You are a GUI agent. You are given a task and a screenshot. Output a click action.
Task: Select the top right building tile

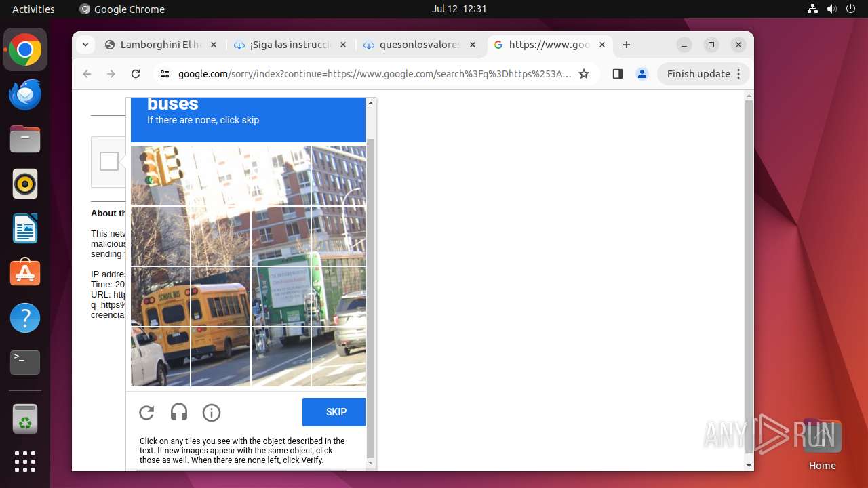pyautogui.click(x=338, y=176)
